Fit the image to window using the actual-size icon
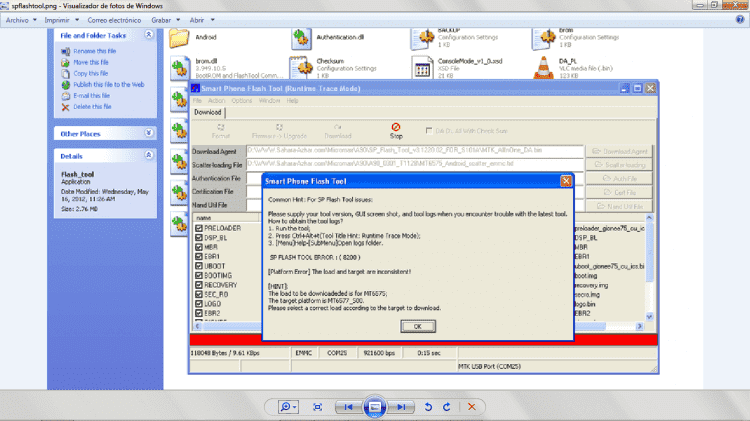Image resolution: width=750 pixels, height=421 pixels. pyautogui.click(x=317, y=407)
